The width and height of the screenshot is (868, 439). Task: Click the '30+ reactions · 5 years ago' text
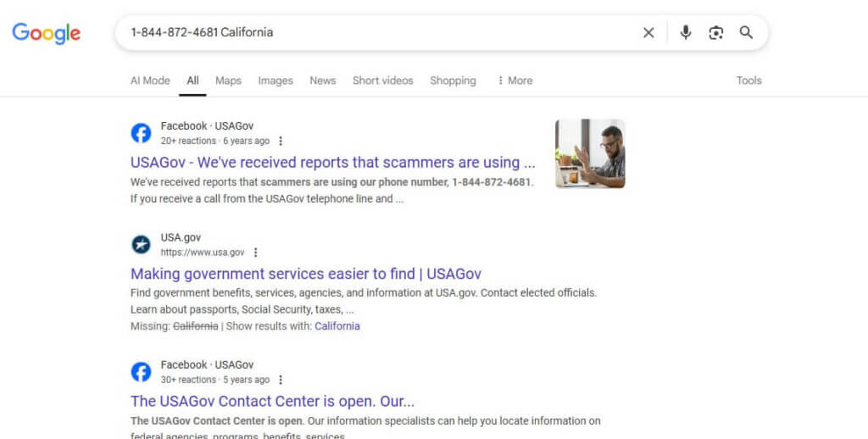(214, 380)
